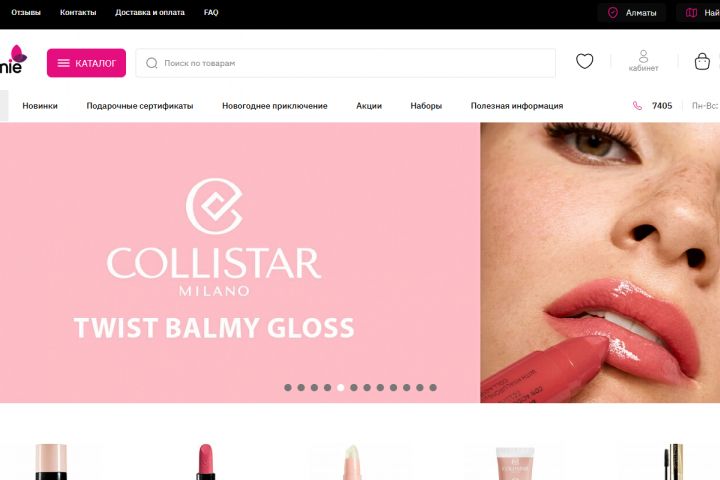Viewport: 720px width, 480px height.
Task: Go to the Акции section
Action: [369, 106]
